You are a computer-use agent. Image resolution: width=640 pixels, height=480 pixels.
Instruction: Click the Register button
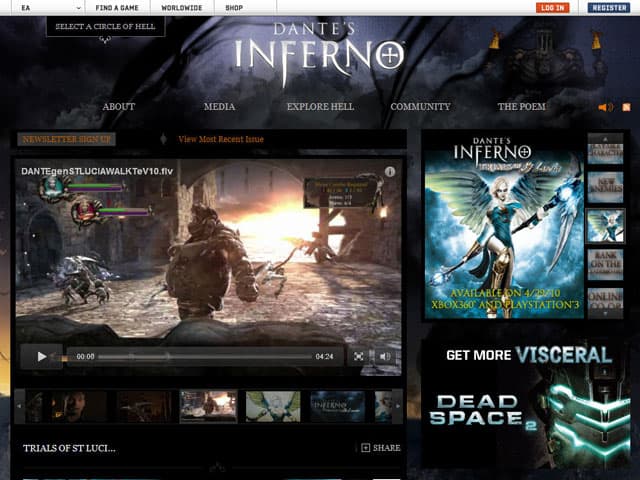608,7
